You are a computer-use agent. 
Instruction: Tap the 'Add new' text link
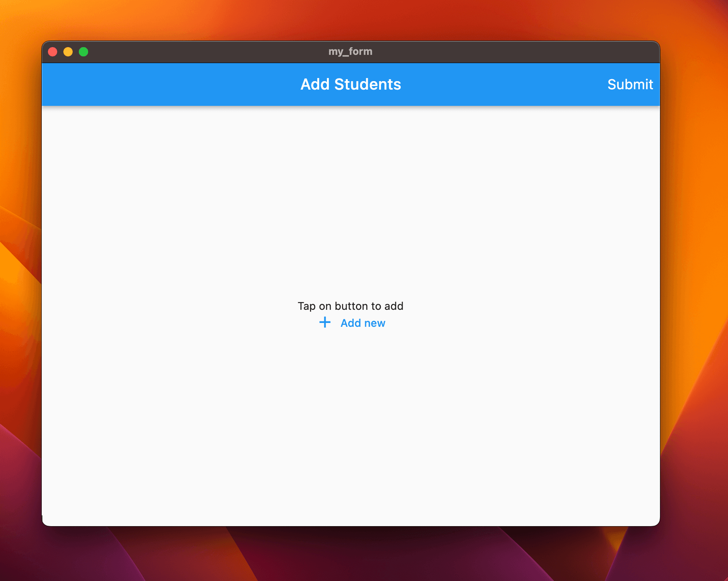point(362,323)
